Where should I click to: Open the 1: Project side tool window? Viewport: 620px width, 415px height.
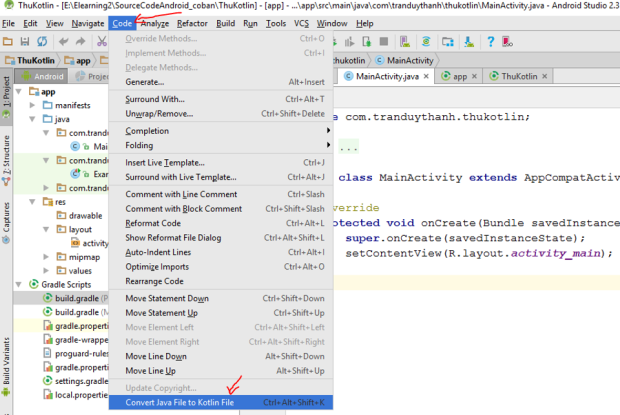point(6,98)
